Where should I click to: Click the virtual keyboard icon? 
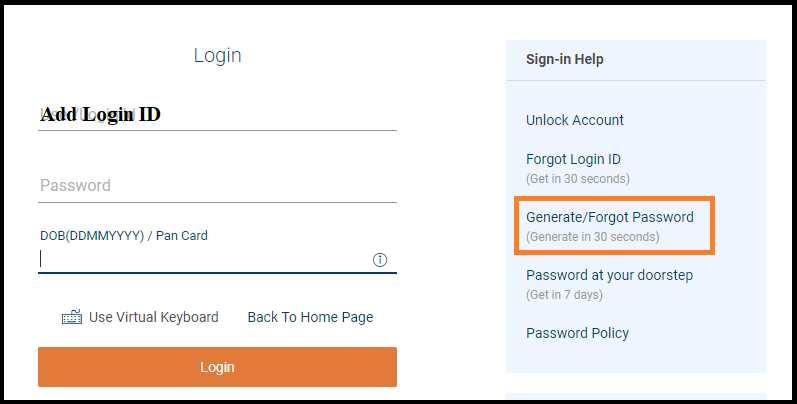[x=71, y=318]
